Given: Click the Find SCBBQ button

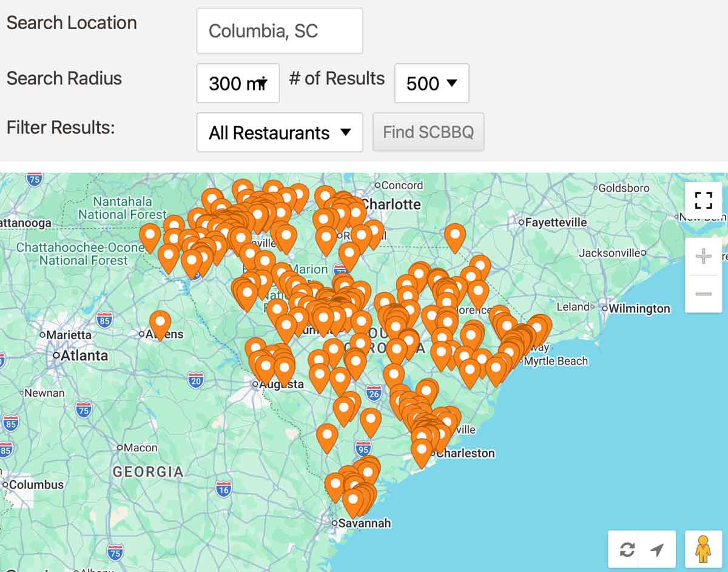Looking at the screenshot, I should click(428, 132).
